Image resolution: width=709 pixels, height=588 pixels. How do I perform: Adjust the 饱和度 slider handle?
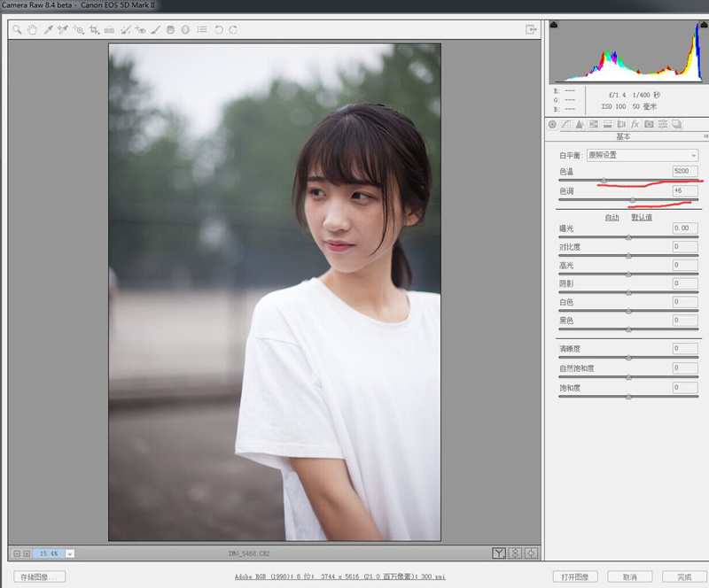[x=628, y=397]
